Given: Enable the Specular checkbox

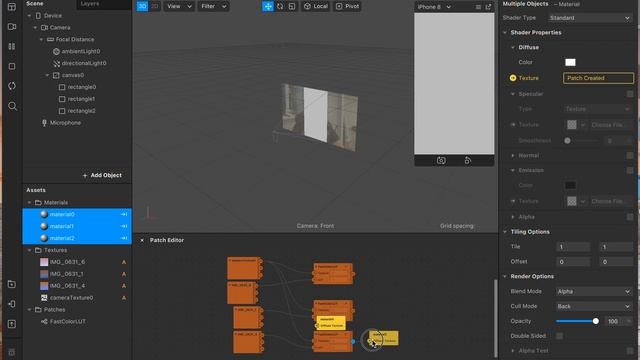Looking at the screenshot, I should click(x=630, y=94).
